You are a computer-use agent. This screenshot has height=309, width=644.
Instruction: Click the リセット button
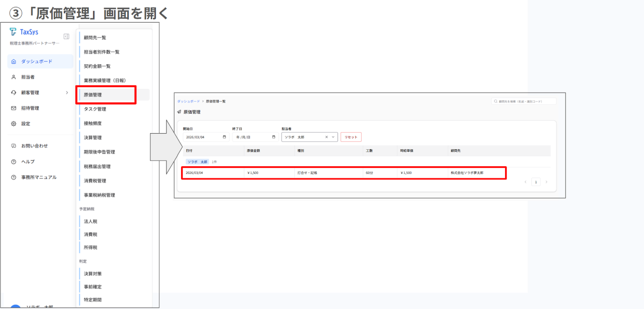point(351,137)
